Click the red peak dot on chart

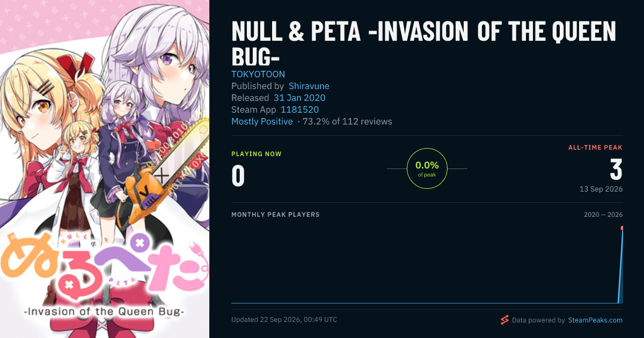[x=623, y=228]
